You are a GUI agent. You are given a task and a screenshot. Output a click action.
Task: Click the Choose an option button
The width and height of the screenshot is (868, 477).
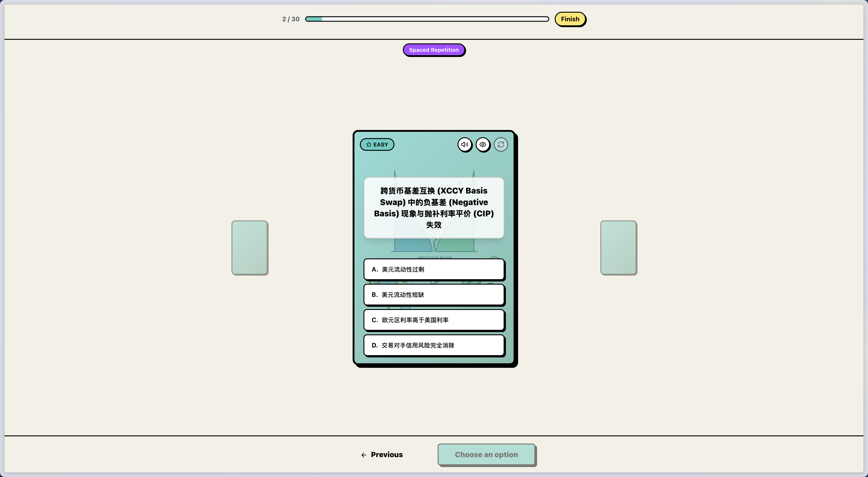coord(486,454)
